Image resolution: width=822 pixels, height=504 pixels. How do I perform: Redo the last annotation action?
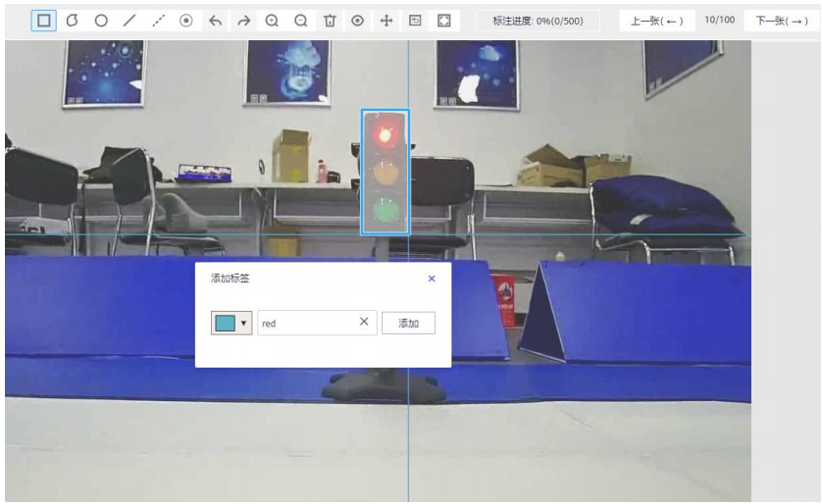(243, 21)
